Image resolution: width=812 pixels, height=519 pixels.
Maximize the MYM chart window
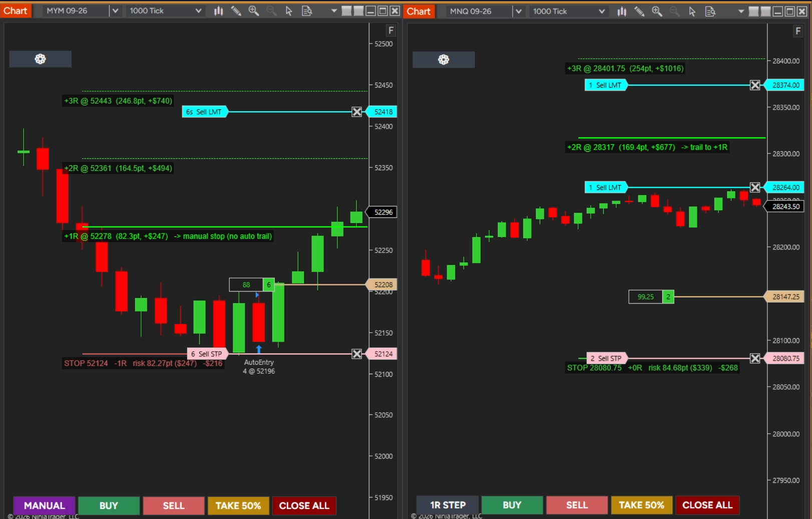[x=382, y=11]
